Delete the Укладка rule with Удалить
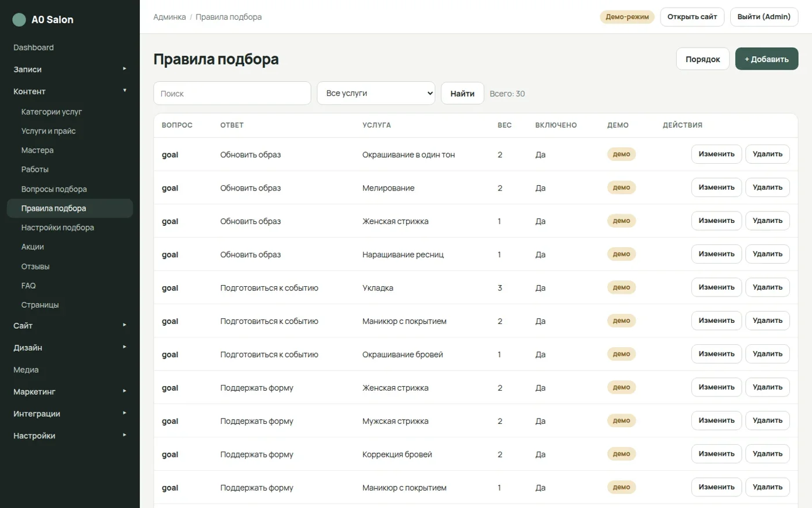The image size is (812, 508). coord(767,287)
